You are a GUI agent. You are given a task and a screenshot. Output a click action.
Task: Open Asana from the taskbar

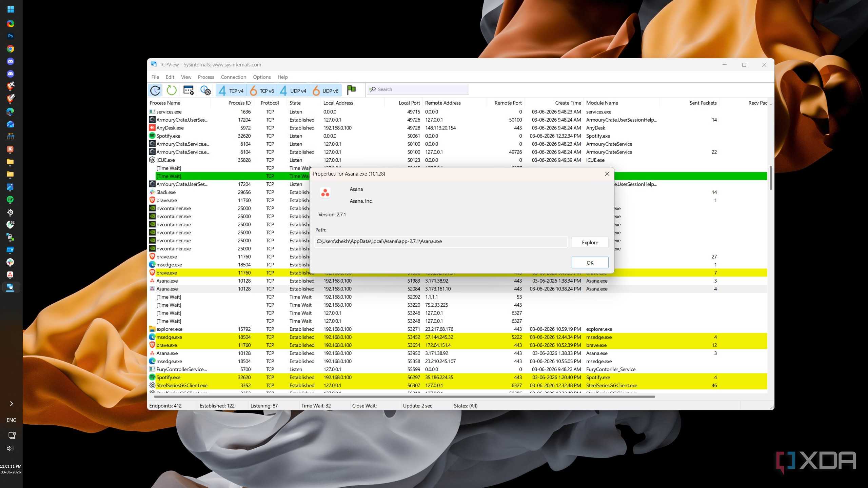click(10, 274)
